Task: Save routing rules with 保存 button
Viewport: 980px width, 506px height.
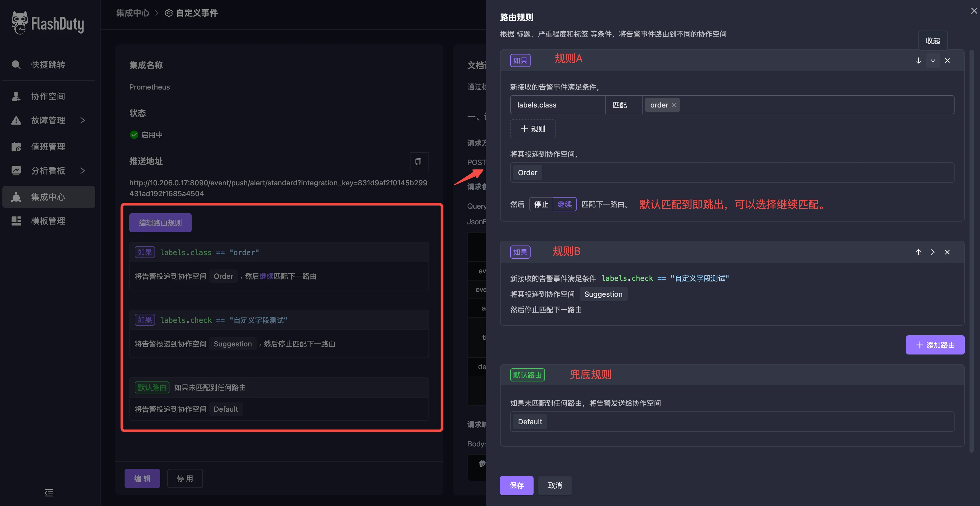Action: 516,485
